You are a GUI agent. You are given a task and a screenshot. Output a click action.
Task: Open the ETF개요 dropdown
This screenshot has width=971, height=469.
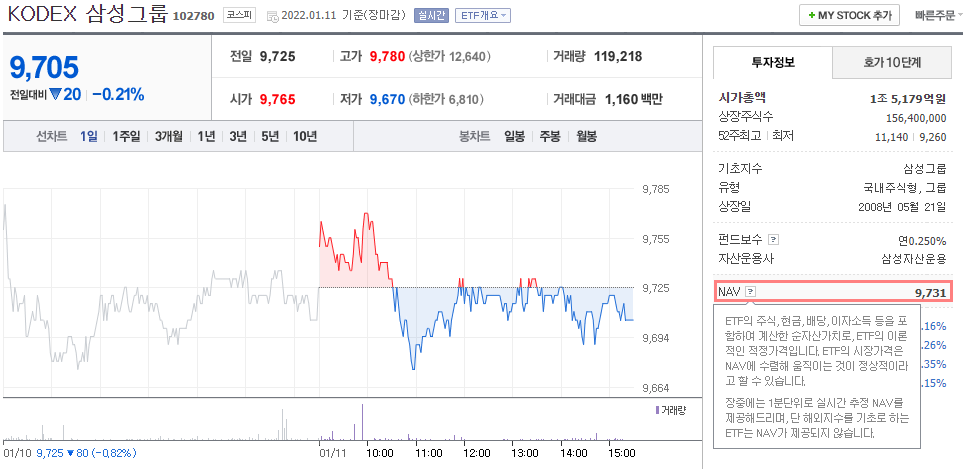(x=483, y=15)
